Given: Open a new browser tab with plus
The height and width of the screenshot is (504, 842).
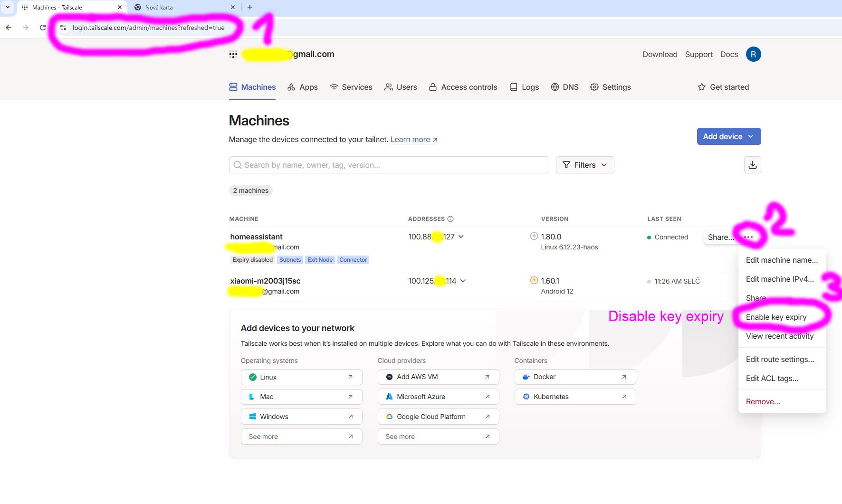Looking at the screenshot, I should pyautogui.click(x=250, y=7).
